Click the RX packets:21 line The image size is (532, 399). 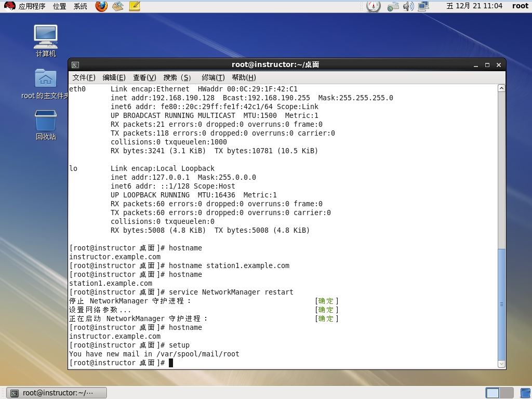pos(217,124)
